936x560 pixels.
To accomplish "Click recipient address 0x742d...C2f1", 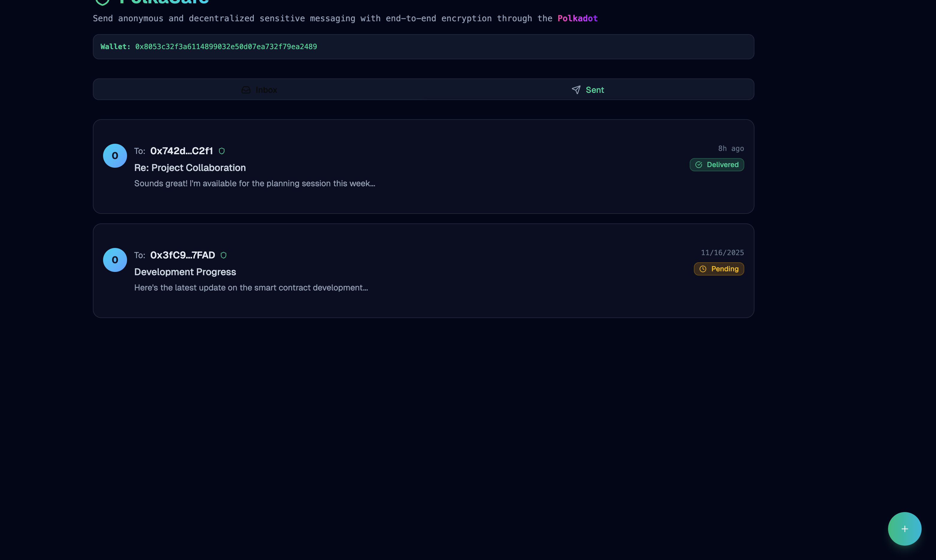I will coord(182,151).
